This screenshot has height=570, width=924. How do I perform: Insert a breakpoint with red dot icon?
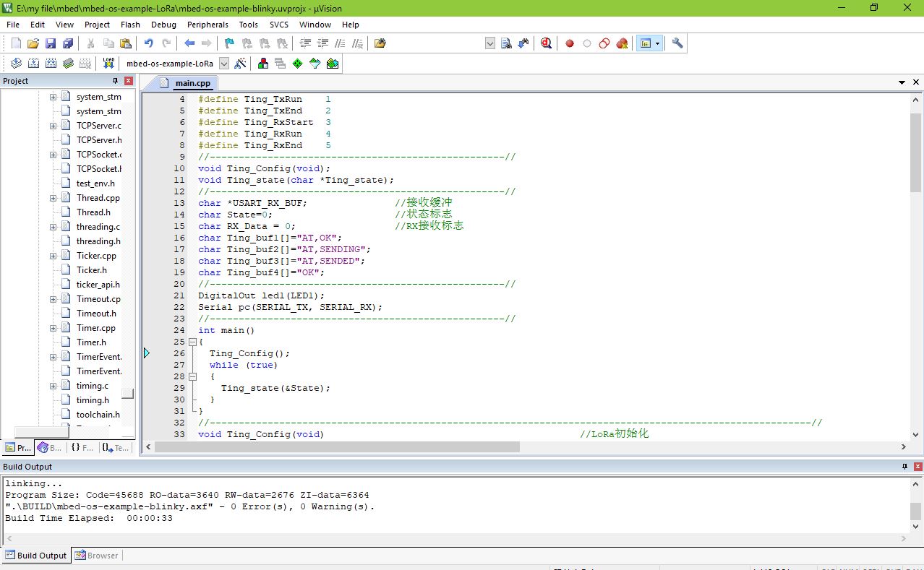click(x=570, y=43)
